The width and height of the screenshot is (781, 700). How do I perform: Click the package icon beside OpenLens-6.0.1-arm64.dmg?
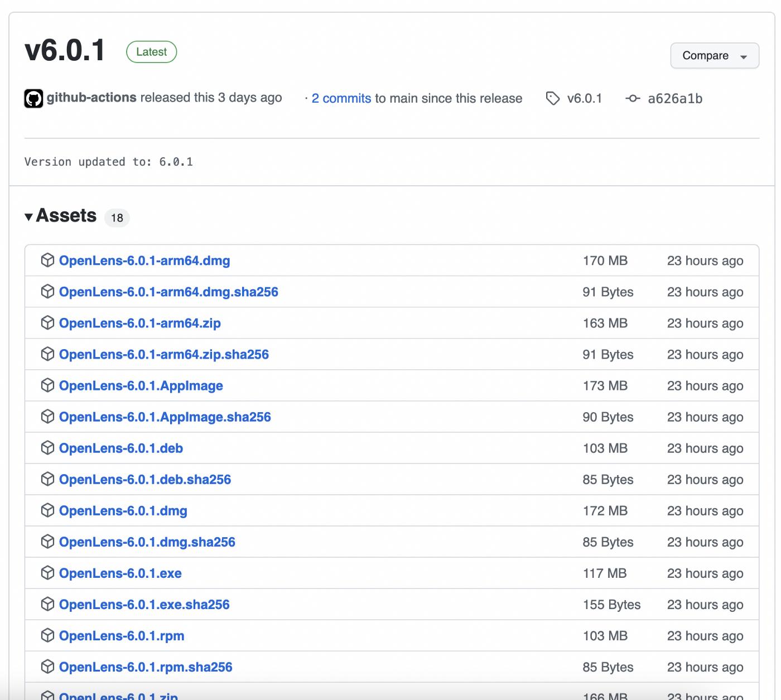(x=48, y=260)
